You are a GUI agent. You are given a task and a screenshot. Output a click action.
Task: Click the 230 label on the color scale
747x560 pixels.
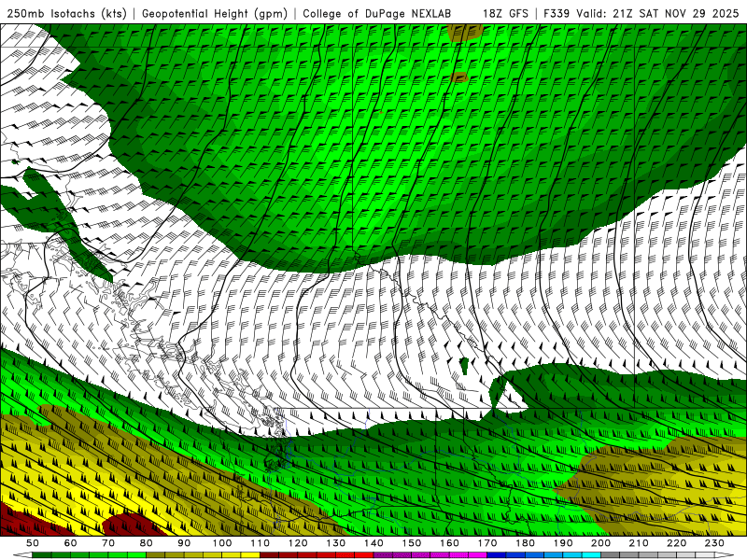pos(714,543)
